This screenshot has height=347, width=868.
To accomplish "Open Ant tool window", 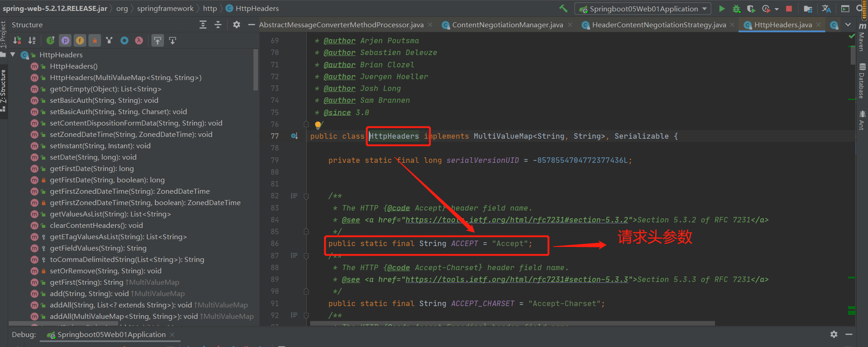I will (862, 120).
